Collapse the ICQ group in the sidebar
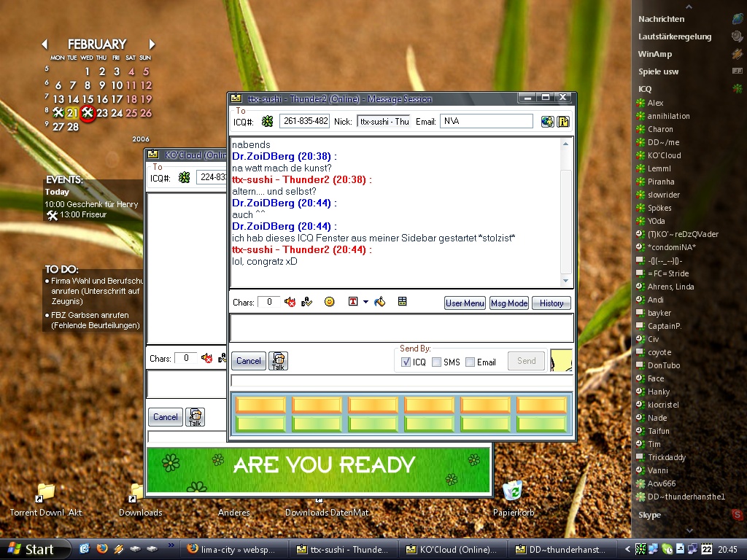The width and height of the screenshot is (747, 560). 645,89
